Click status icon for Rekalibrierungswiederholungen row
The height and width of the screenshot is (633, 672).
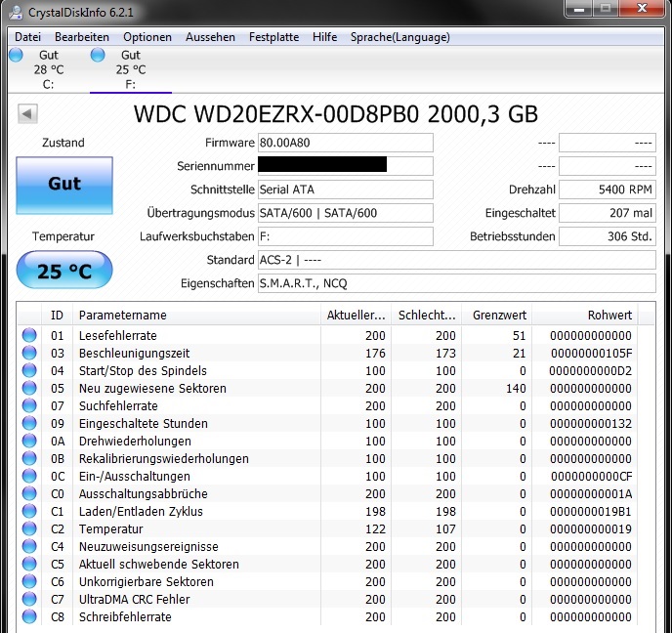point(29,458)
